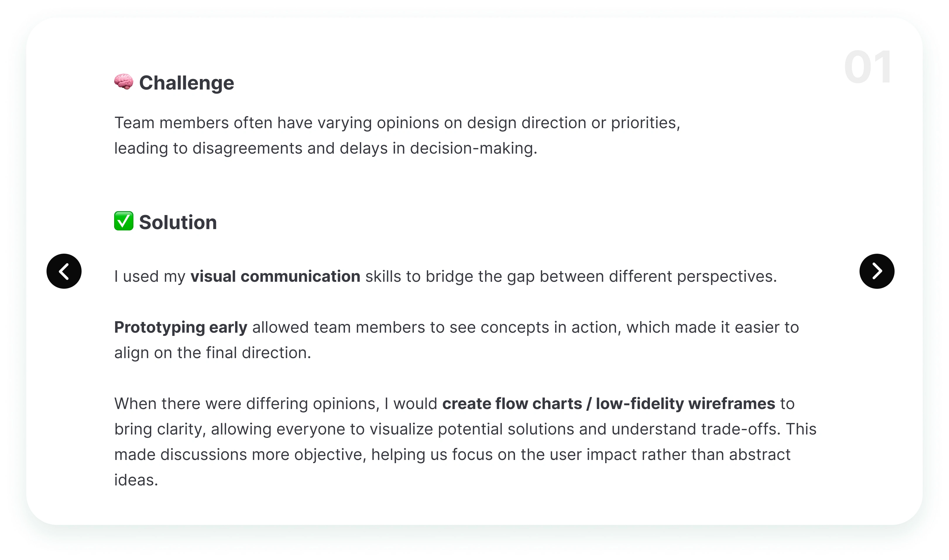Click bold 'low-fidelity wireframes' text
Screen dimensions: 949x560
pos(685,403)
